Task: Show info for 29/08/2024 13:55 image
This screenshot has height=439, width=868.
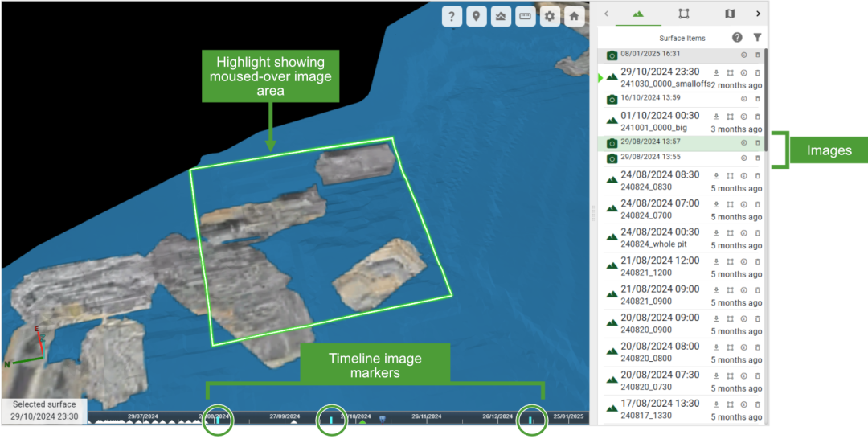Action: pos(744,158)
